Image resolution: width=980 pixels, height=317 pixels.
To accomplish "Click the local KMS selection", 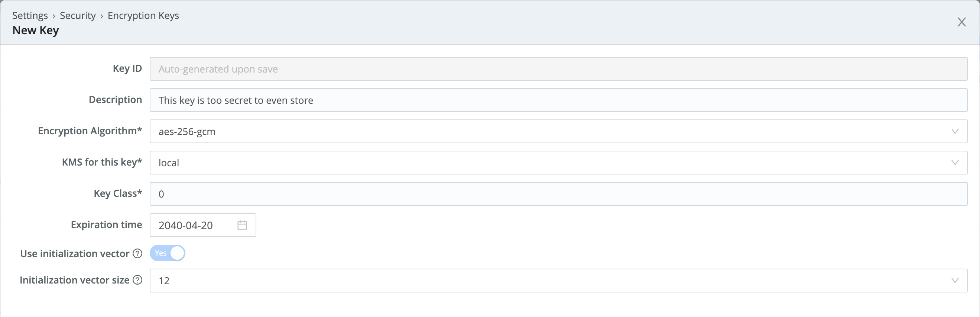I will 169,163.
